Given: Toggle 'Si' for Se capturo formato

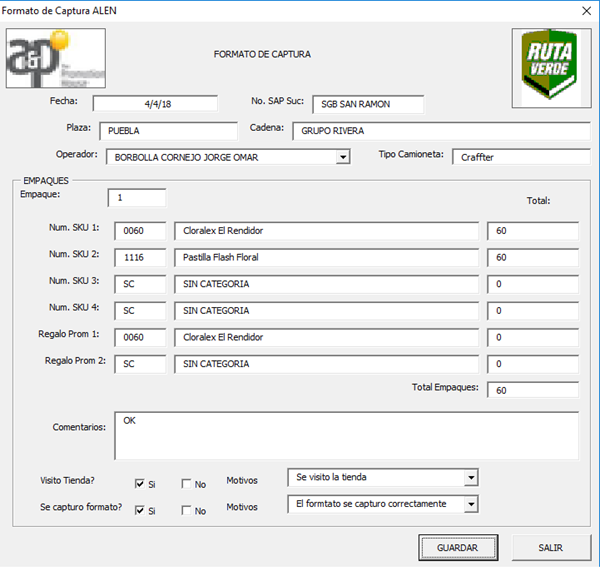Looking at the screenshot, I should (140, 510).
